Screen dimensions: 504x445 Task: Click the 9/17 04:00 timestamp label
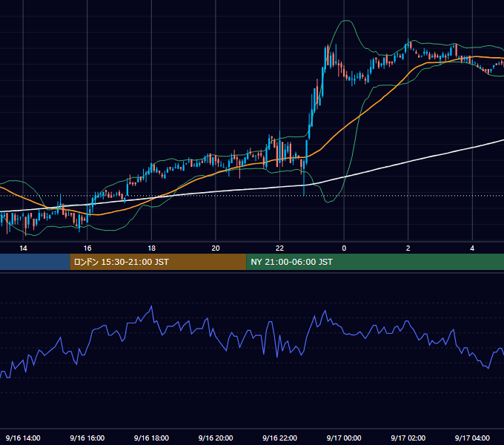coord(472,438)
